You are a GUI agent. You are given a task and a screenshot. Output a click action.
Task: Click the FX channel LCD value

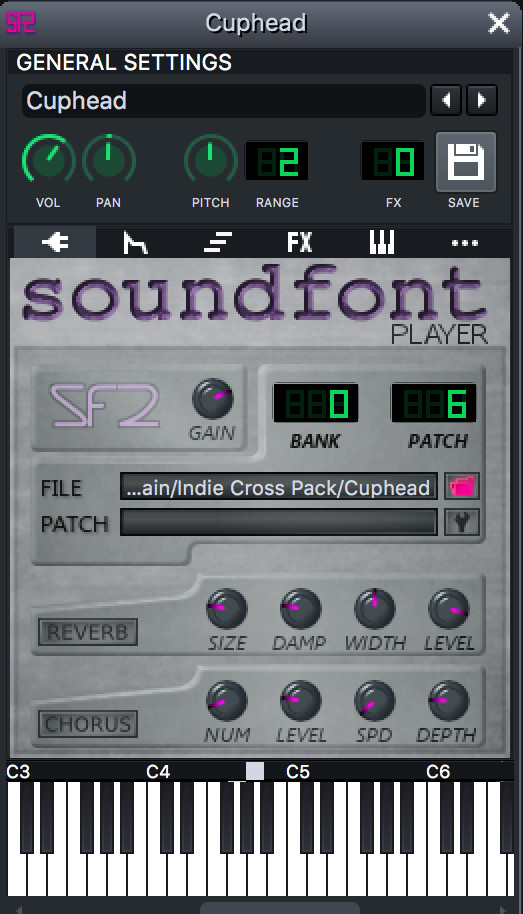393,161
